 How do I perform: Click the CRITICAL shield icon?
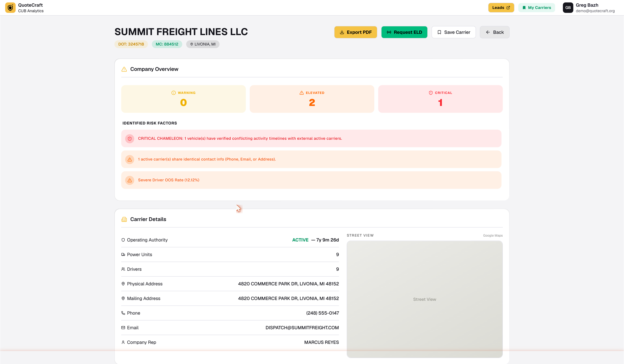tap(431, 93)
